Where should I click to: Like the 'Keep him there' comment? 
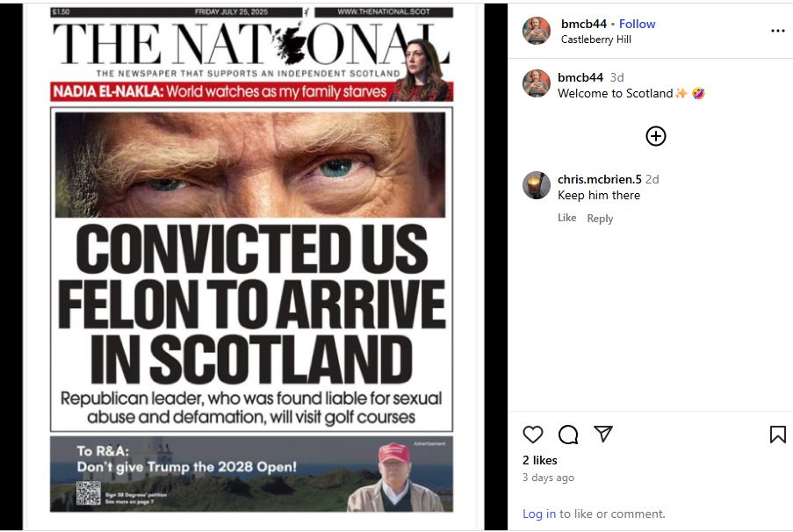567,218
